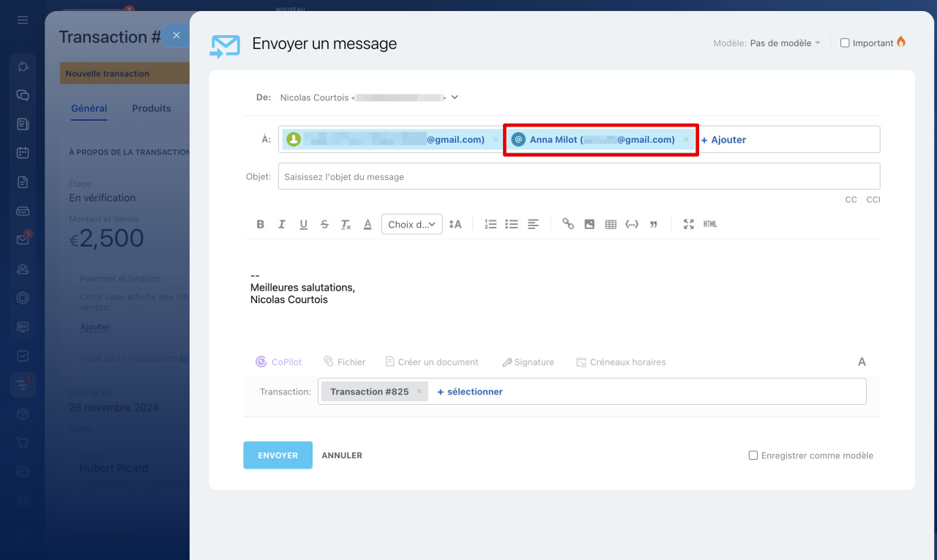Switch to the Produits tab
The height and width of the screenshot is (560, 937).
152,108
